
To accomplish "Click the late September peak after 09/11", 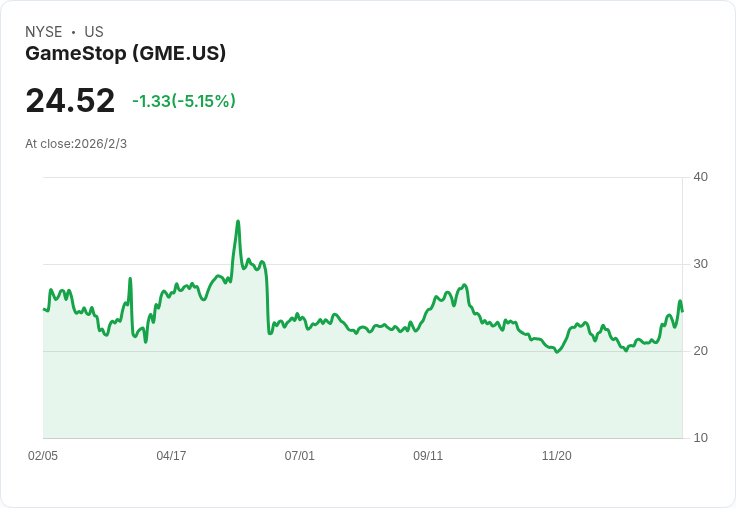I will click(465, 285).
